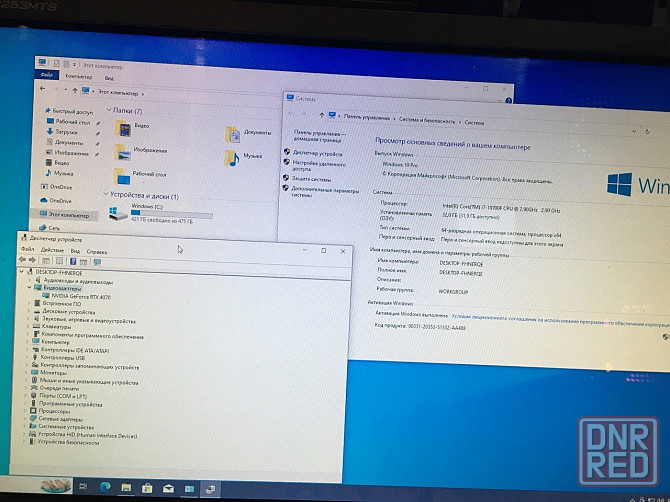Viewport: 670px width, 502px height.
Task: Open the Вид menu in Device Manager
Action: point(75,251)
